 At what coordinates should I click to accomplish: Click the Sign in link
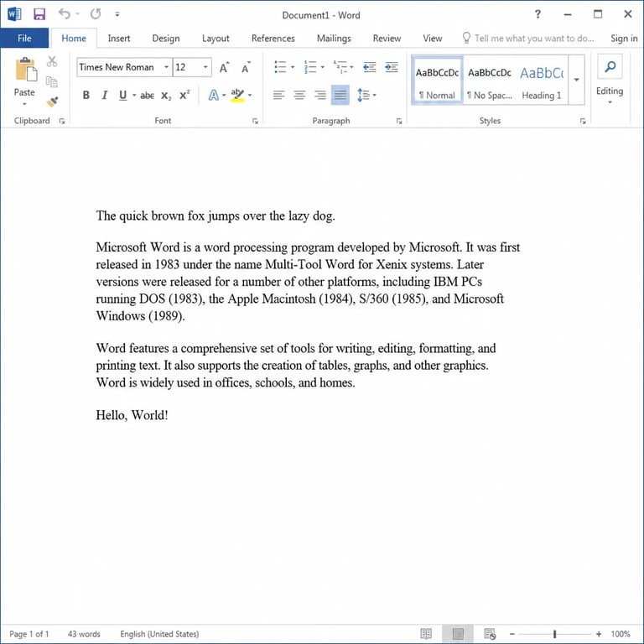click(x=624, y=39)
